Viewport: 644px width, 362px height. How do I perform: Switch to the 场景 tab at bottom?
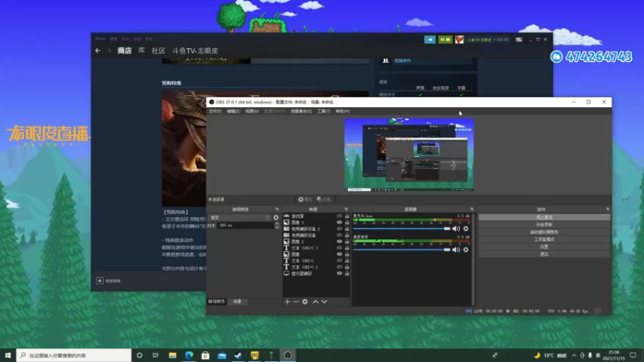[x=237, y=301]
